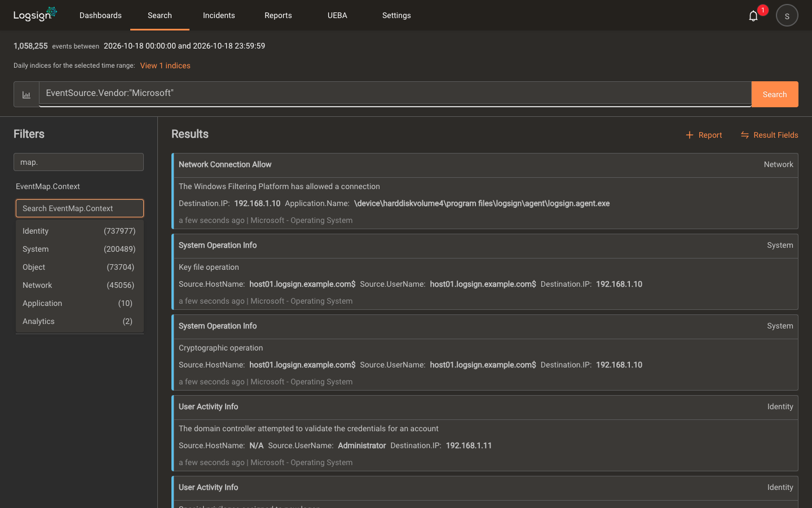
Task: Toggle the histogram chart icon
Action: [27, 95]
